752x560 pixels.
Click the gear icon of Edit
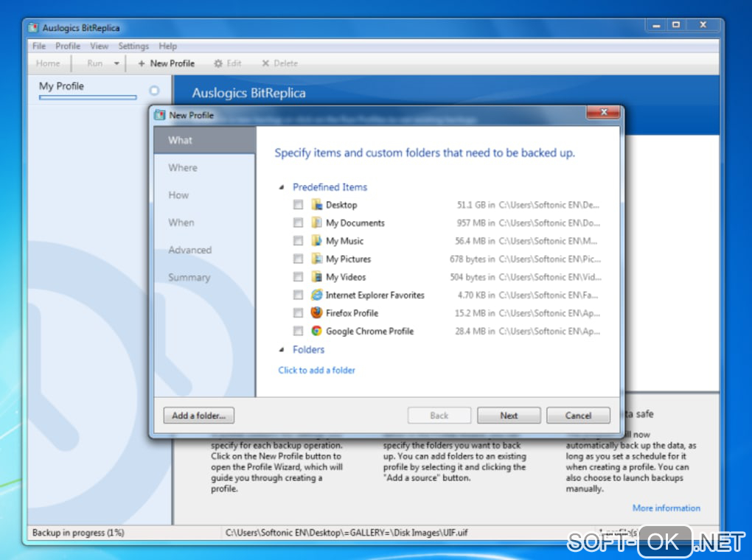(218, 63)
